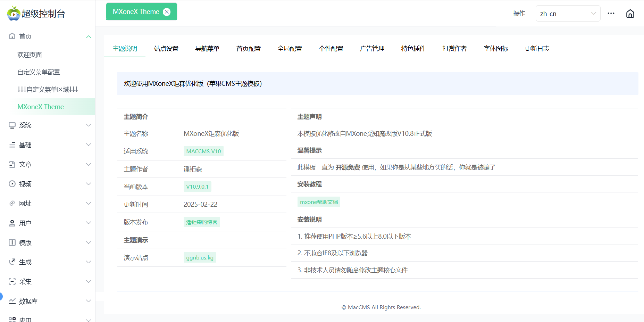Expand the 文章 menu chevron

point(89,164)
